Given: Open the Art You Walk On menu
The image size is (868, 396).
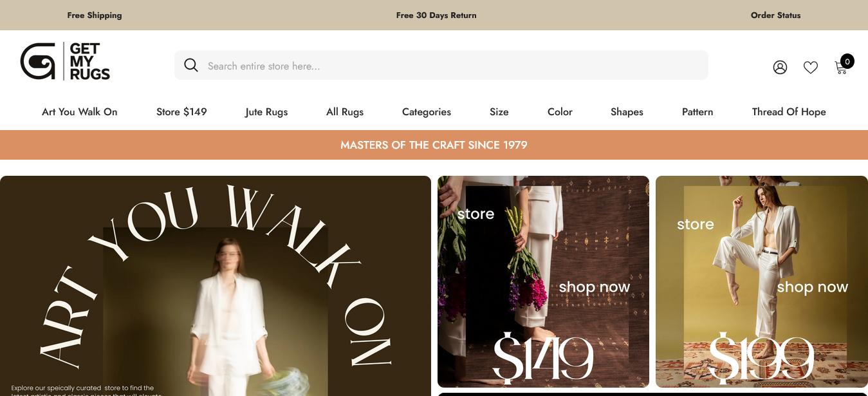Looking at the screenshot, I should click(80, 111).
